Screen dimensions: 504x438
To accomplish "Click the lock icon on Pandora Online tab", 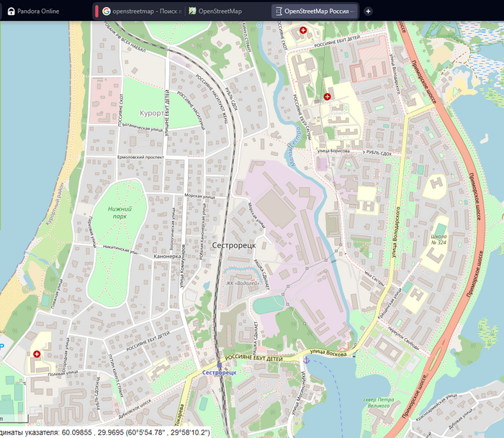I will (11, 12).
